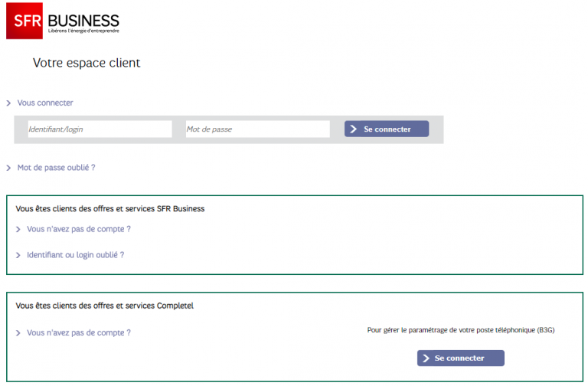
Task: Click Se connecter button next to password field
Action: 387,129
